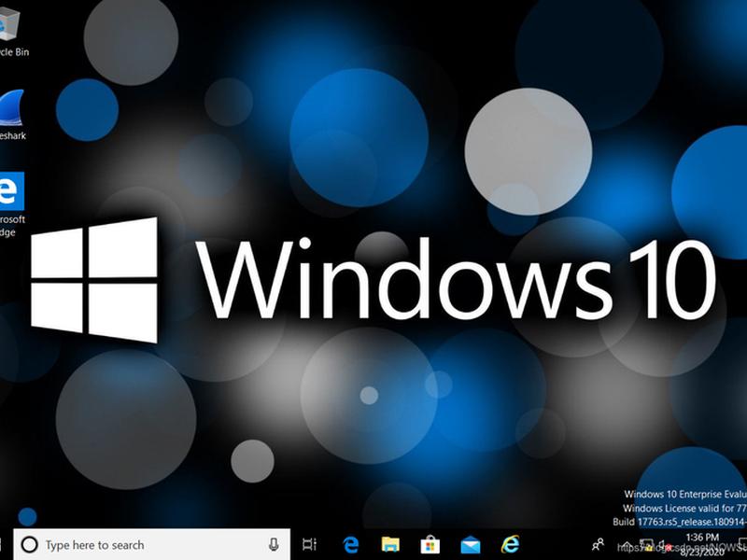The image size is (747, 560).
Task: Open the Action Center notification icon
Action: (x=742, y=544)
